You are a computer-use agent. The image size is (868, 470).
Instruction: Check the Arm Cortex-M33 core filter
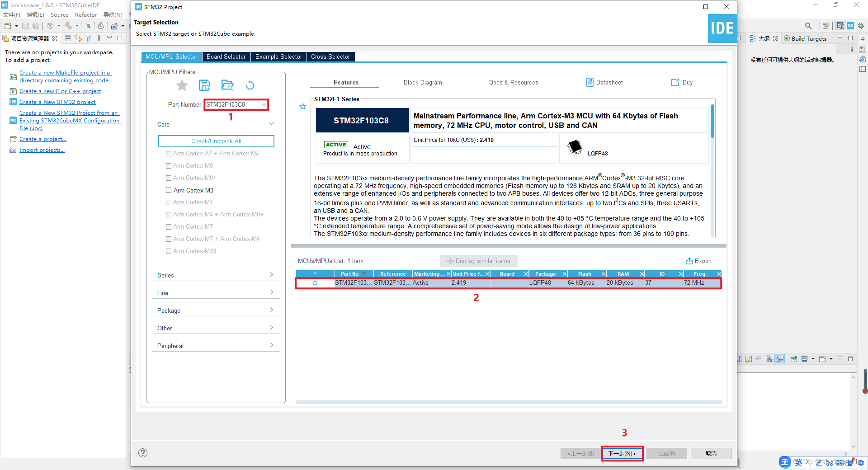coord(169,251)
